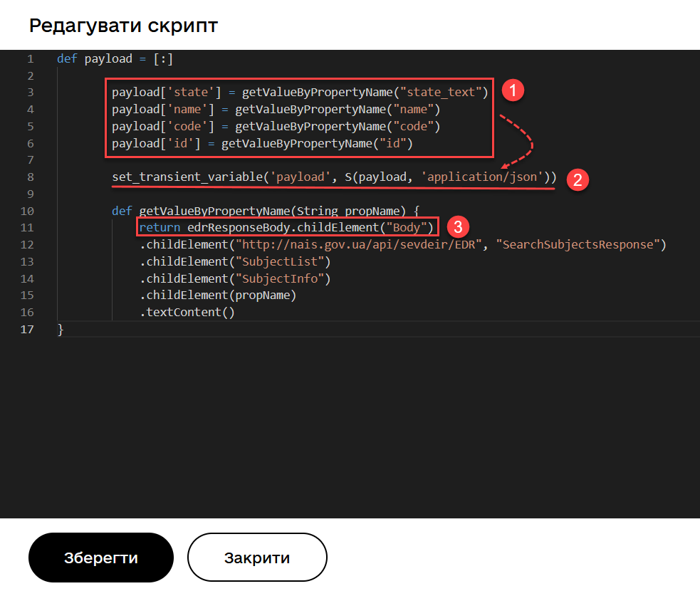Click .textContent() on line 16
The height and width of the screenshot is (596, 700).
pos(187,312)
